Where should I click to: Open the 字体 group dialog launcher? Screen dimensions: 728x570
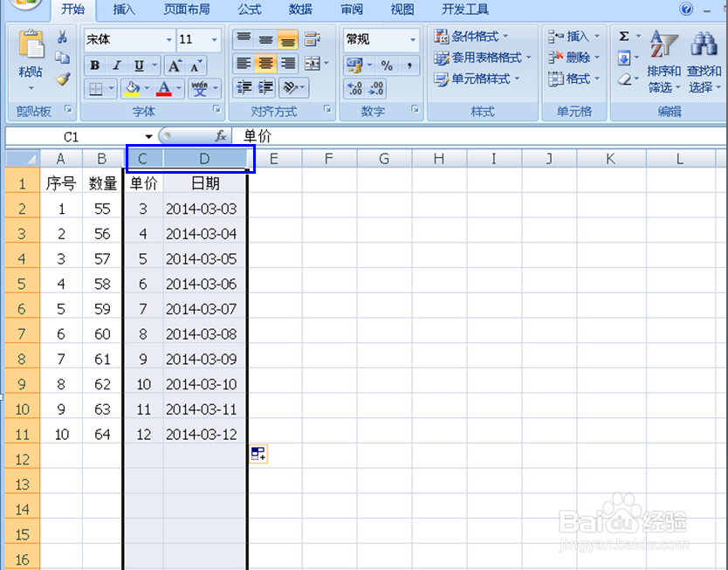pyautogui.click(x=216, y=109)
